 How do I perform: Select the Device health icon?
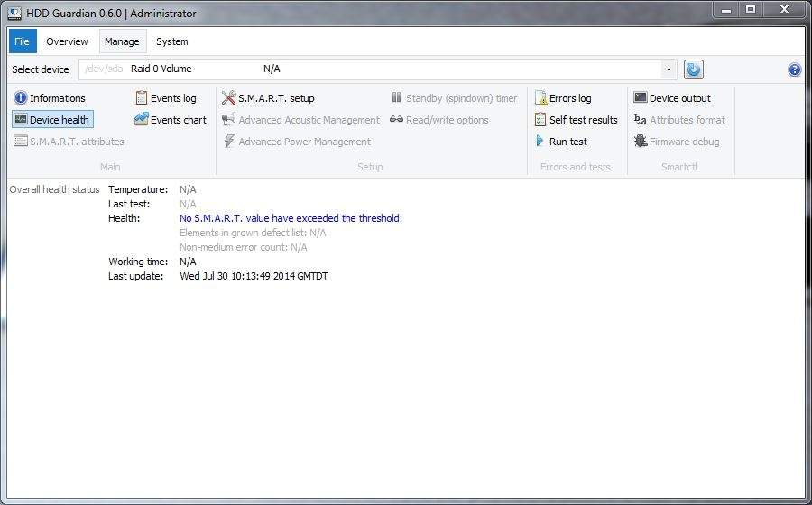(21, 120)
